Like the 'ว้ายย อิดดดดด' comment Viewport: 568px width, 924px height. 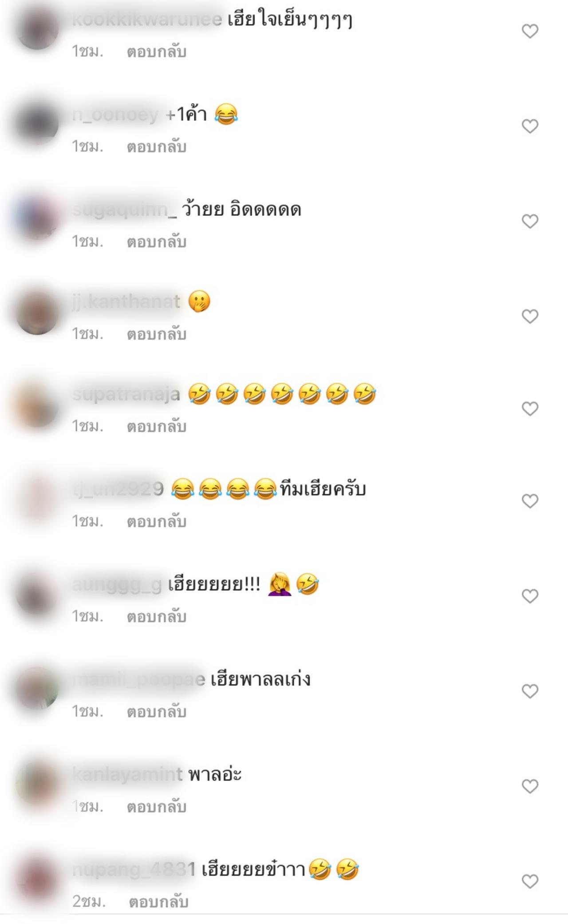pyautogui.click(x=530, y=221)
